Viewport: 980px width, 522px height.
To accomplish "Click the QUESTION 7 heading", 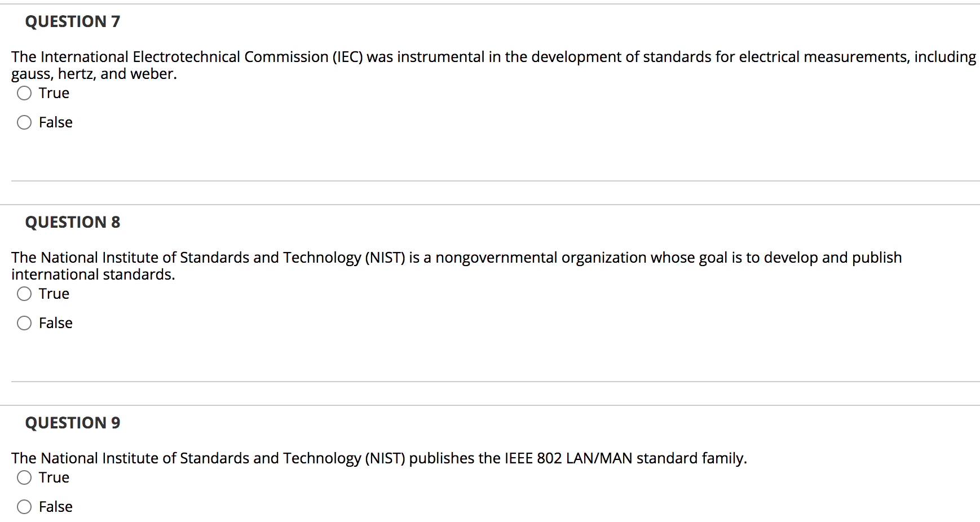I will pos(72,21).
